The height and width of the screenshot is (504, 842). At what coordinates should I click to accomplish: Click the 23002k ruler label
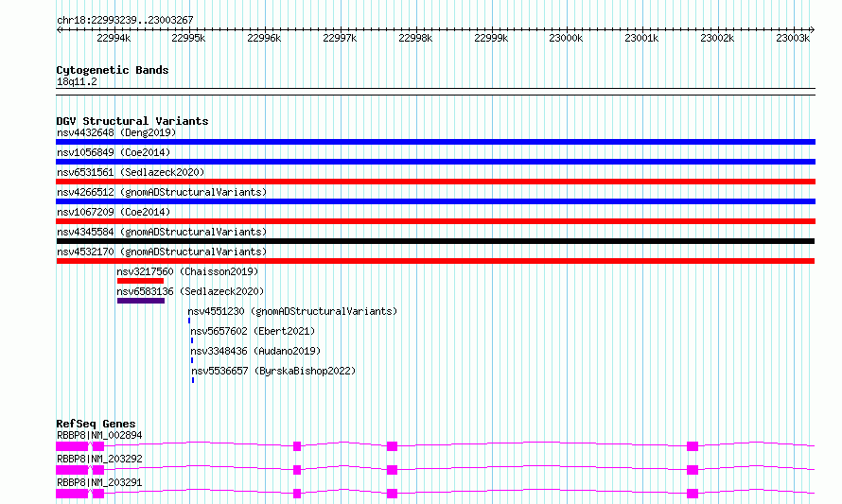[x=717, y=38]
